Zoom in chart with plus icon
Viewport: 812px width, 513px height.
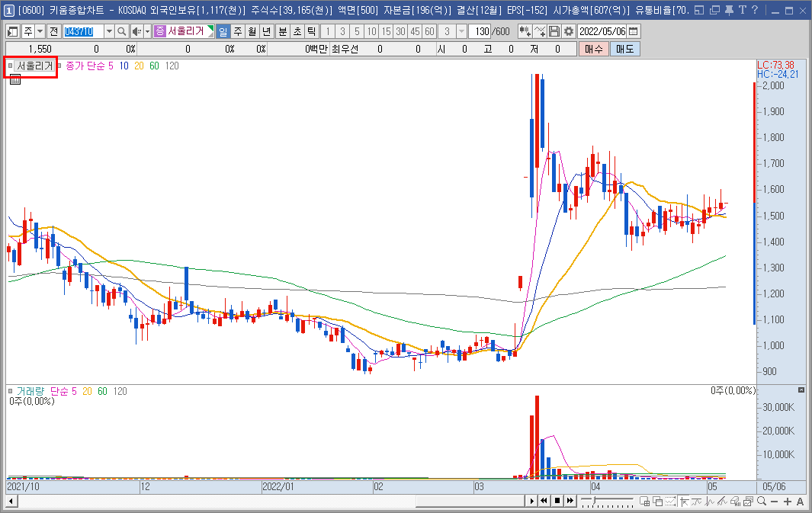pos(787,501)
